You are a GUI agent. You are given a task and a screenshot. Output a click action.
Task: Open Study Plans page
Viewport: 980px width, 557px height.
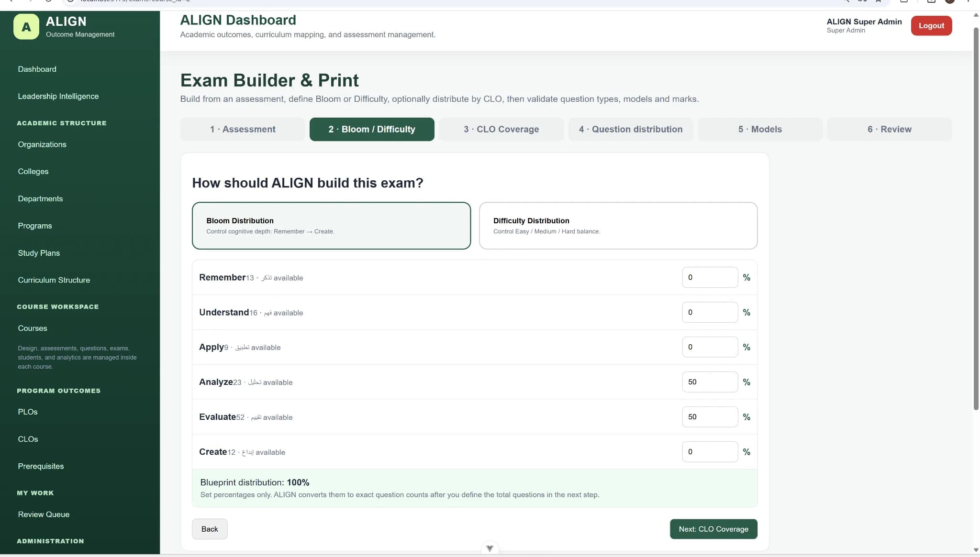39,253
